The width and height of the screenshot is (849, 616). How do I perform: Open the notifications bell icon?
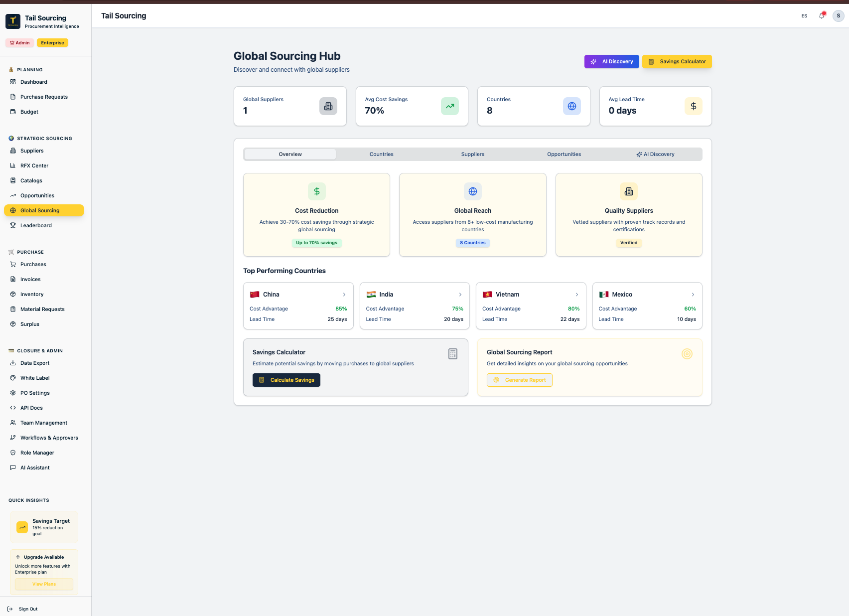(x=822, y=16)
